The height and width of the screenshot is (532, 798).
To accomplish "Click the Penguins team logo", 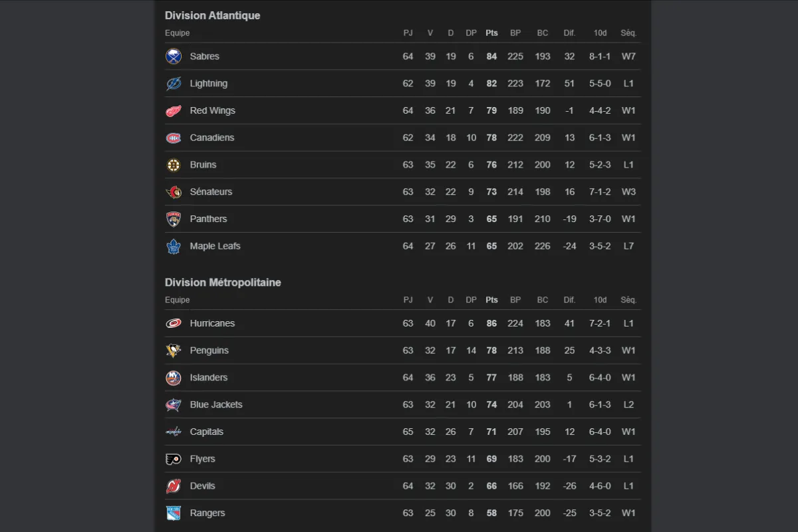I will pos(174,350).
